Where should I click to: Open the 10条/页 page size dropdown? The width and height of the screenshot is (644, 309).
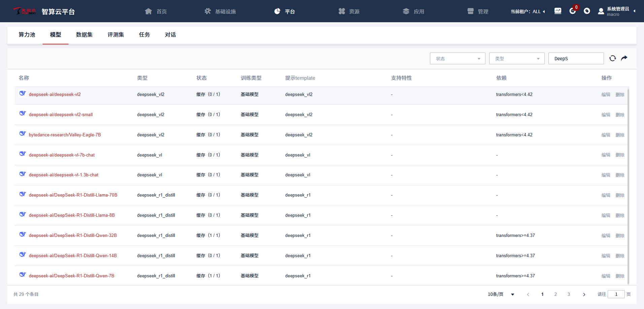pos(501,295)
